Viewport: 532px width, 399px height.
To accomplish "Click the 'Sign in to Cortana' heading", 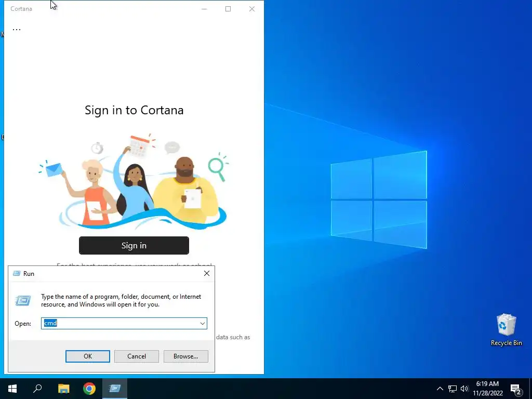I will pos(134,110).
